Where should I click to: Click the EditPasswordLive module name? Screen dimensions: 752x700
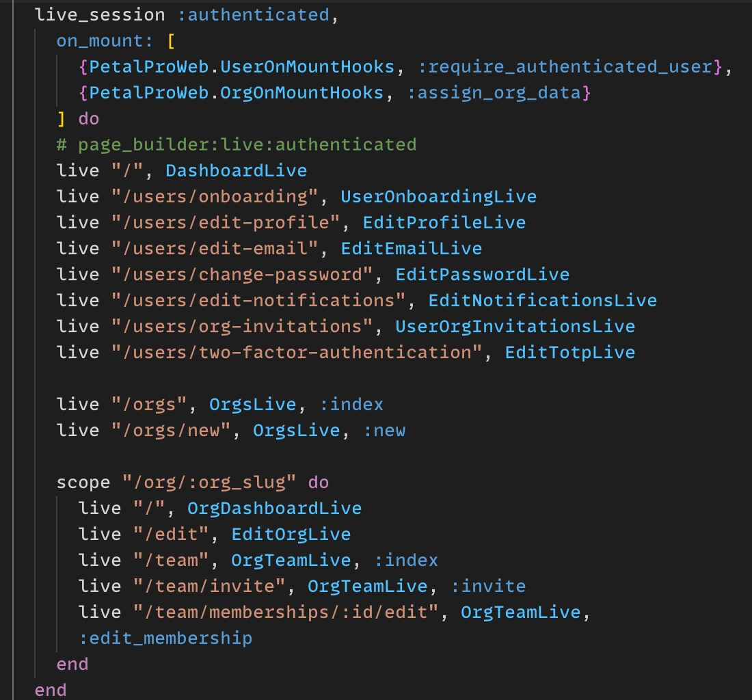click(482, 274)
